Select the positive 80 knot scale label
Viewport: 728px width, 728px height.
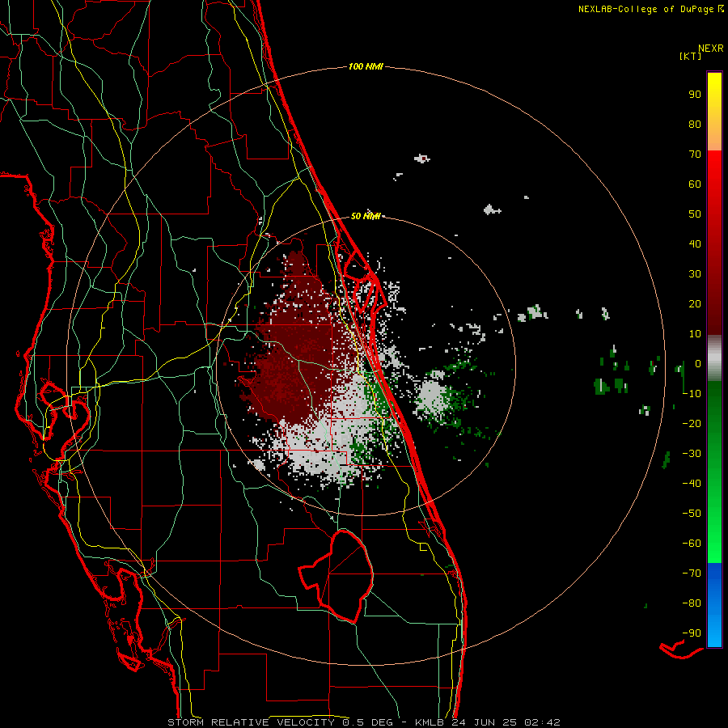(695, 124)
